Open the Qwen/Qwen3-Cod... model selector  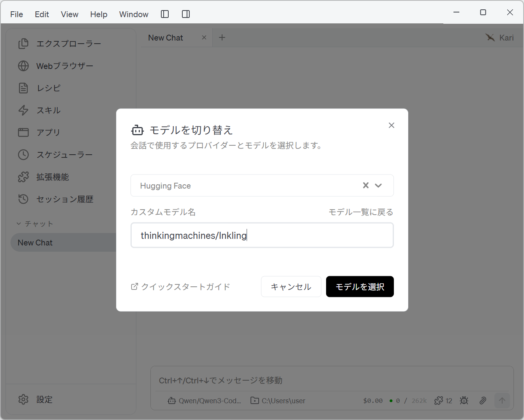tap(205, 401)
